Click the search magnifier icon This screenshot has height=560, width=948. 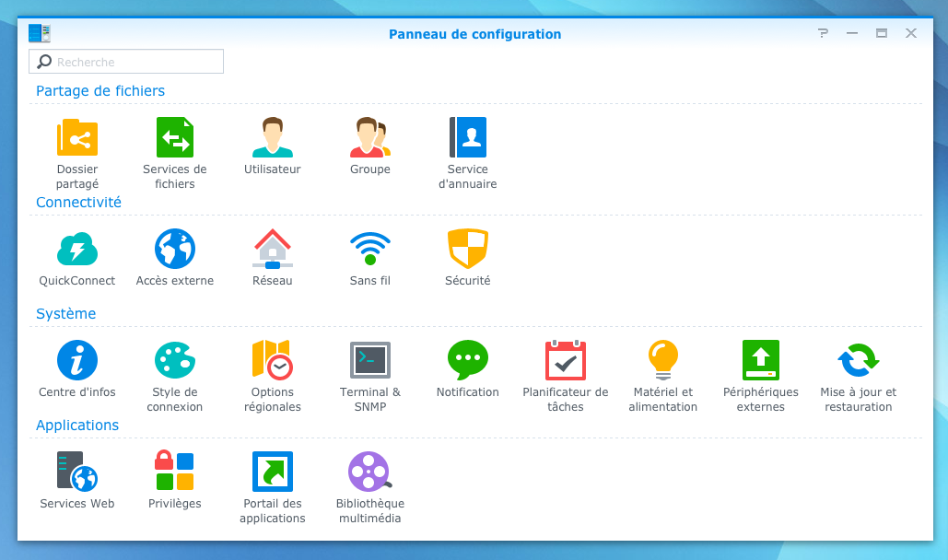[x=44, y=62]
